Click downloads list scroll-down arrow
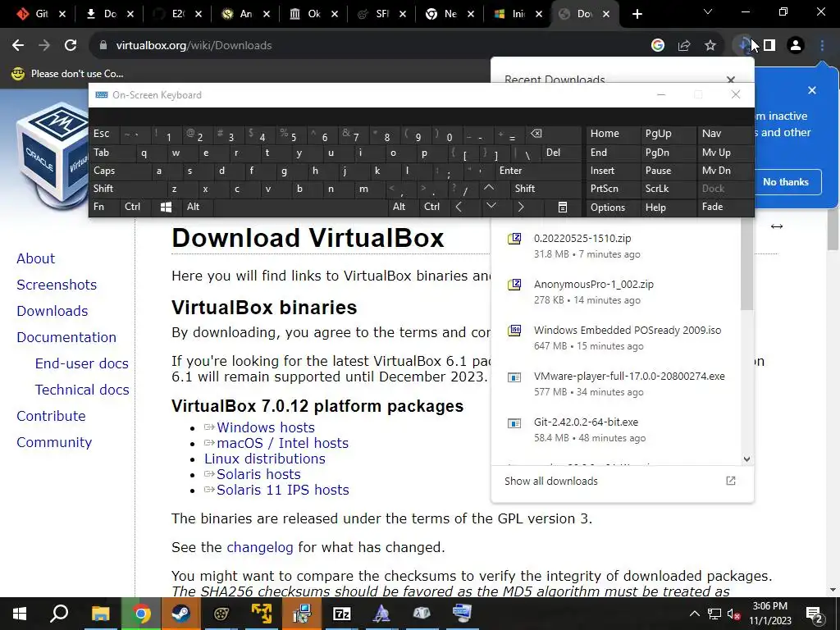The image size is (840, 630). pyautogui.click(x=746, y=459)
